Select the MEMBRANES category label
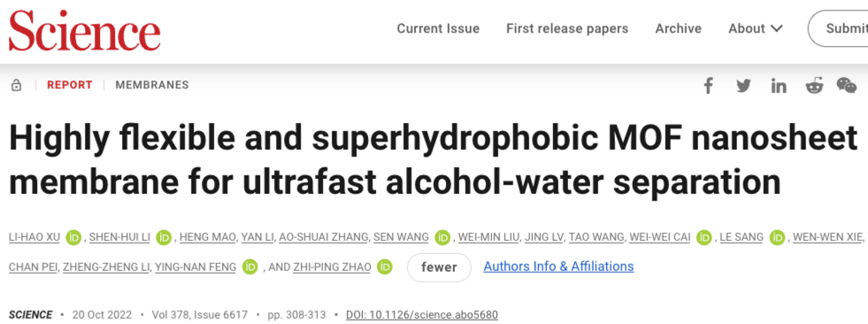Image resolution: width=868 pixels, height=324 pixels. pos(152,85)
